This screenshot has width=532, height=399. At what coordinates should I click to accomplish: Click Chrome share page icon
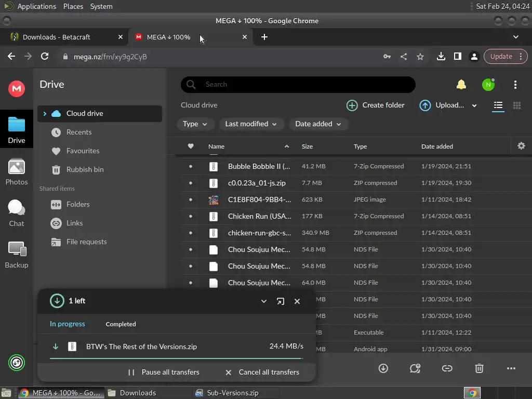[403, 57]
